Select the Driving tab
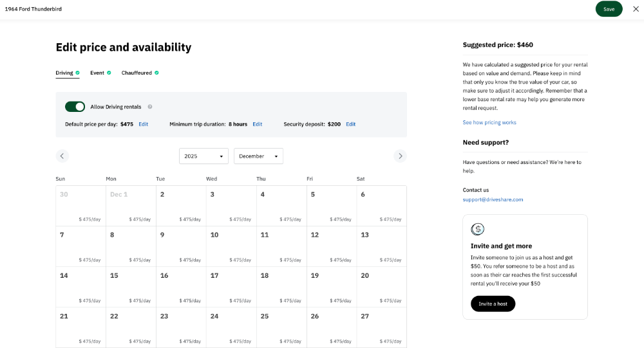 64,73
